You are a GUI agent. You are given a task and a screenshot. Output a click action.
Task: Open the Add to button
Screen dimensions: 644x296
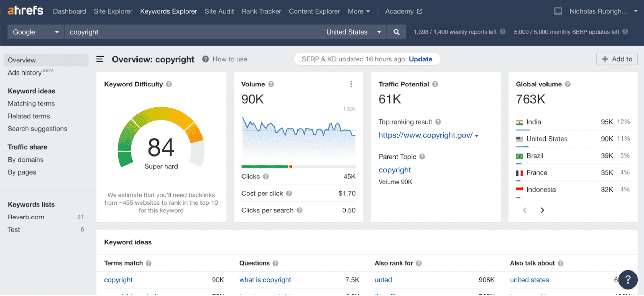(x=617, y=59)
